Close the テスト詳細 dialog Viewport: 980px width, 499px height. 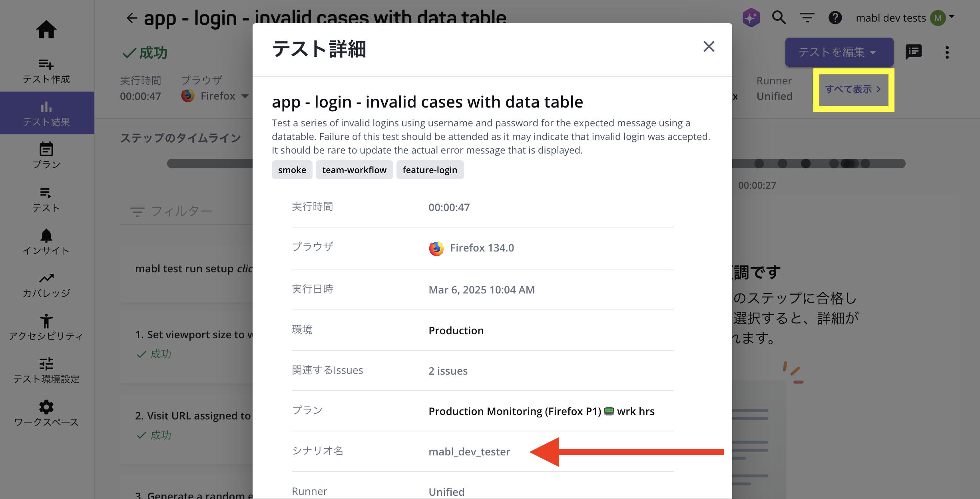pyautogui.click(x=709, y=46)
